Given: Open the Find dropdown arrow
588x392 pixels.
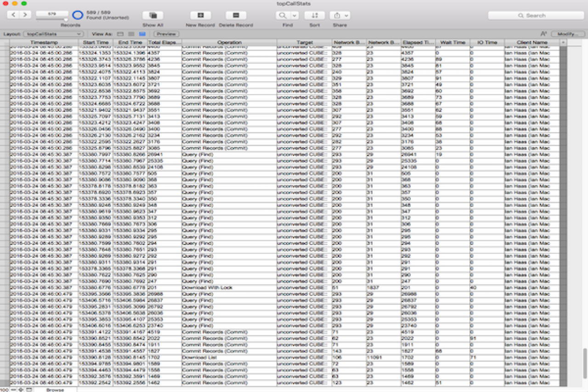Looking at the screenshot, I should coord(294,15).
